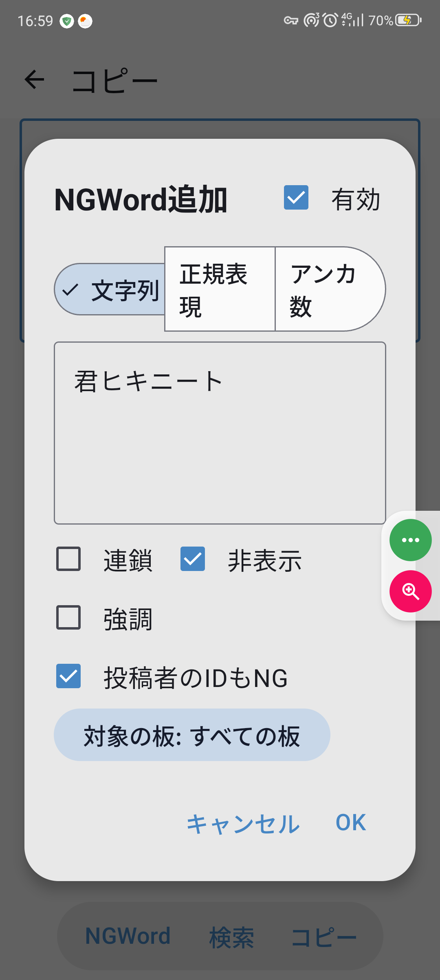Enable the 強調 checkbox
This screenshot has width=440, height=980.
68,617
